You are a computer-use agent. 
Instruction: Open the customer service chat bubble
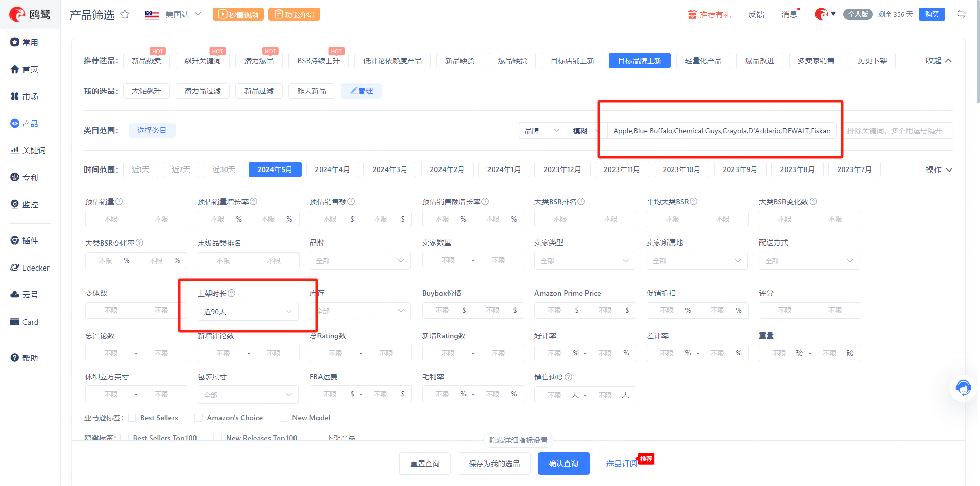click(963, 388)
